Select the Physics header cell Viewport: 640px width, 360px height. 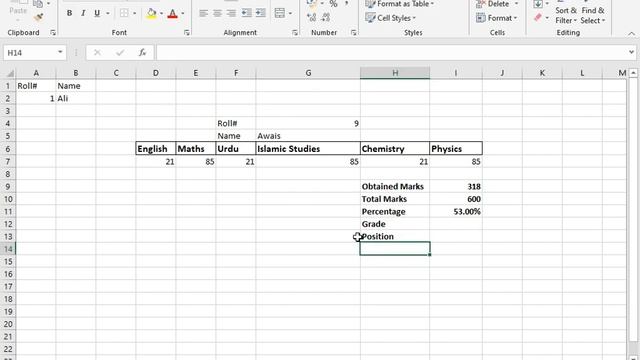(456, 149)
